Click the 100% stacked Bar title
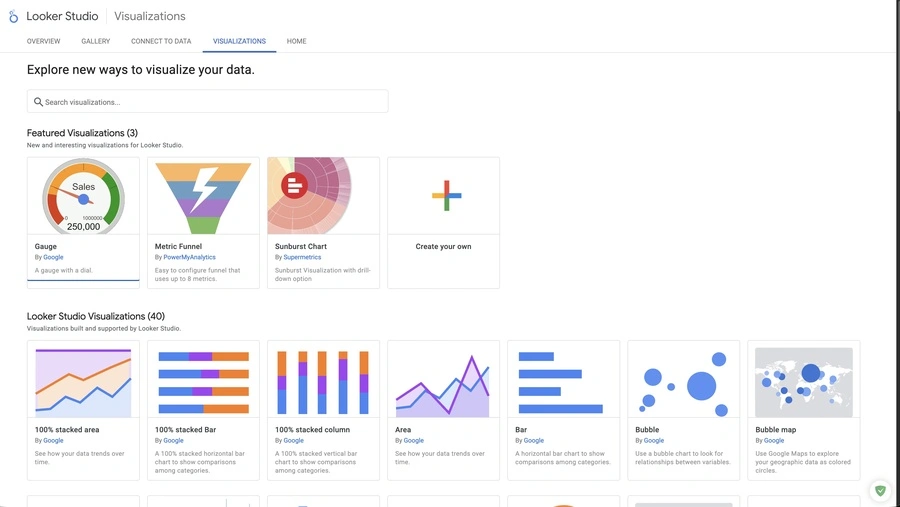900x507 pixels. click(185, 429)
